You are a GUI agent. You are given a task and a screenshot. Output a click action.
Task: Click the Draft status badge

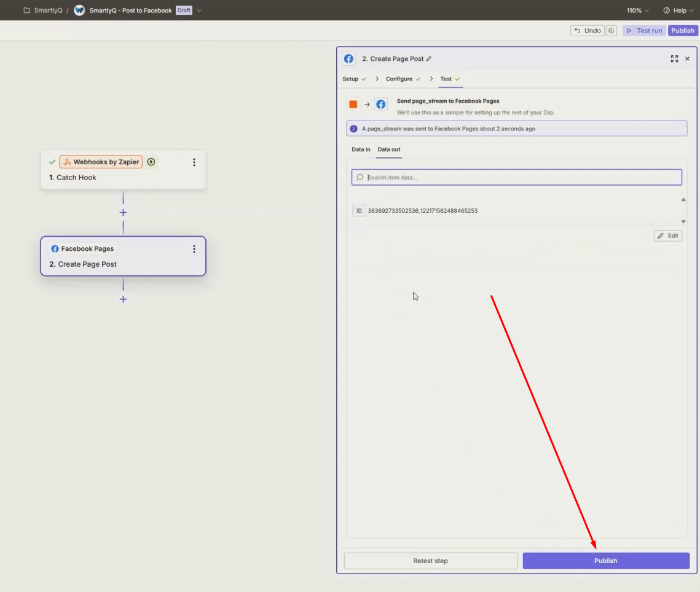coord(184,10)
